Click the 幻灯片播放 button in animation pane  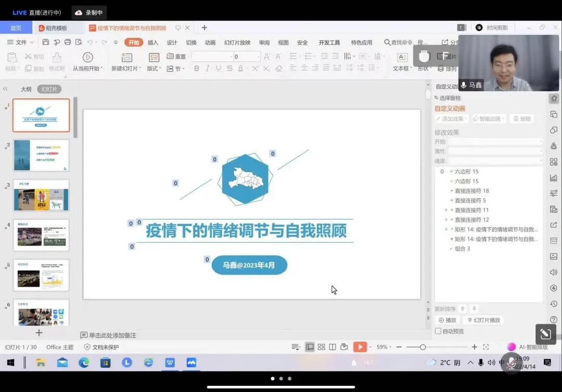click(x=483, y=320)
